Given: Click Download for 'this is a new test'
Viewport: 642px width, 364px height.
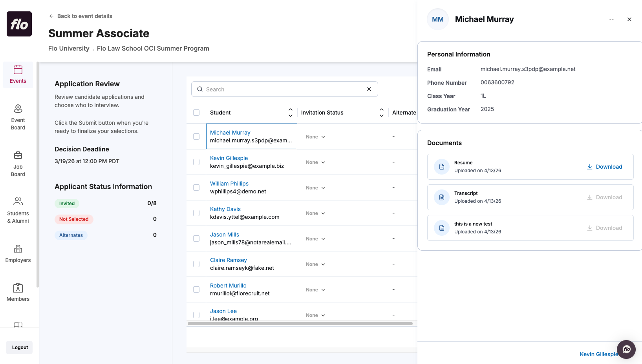Looking at the screenshot, I should tap(605, 228).
